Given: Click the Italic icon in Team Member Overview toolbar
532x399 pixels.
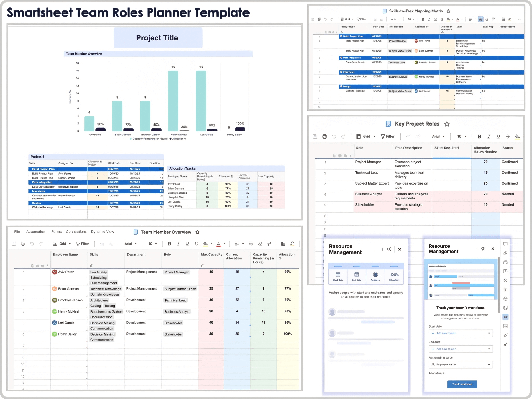Looking at the screenshot, I should click(178, 244).
